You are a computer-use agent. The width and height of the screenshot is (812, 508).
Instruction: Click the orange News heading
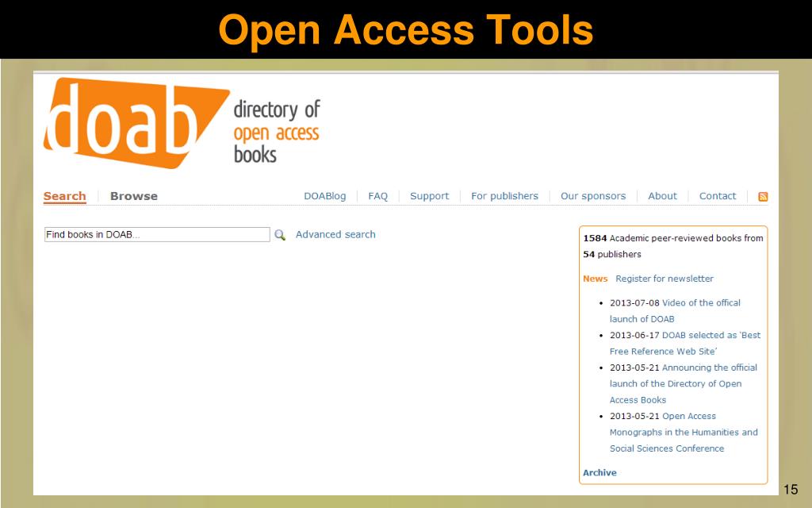point(595,279)
